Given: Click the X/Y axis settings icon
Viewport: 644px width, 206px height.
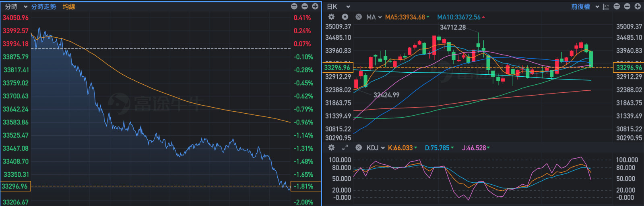Looking at the screenshot, I should 606,6.
